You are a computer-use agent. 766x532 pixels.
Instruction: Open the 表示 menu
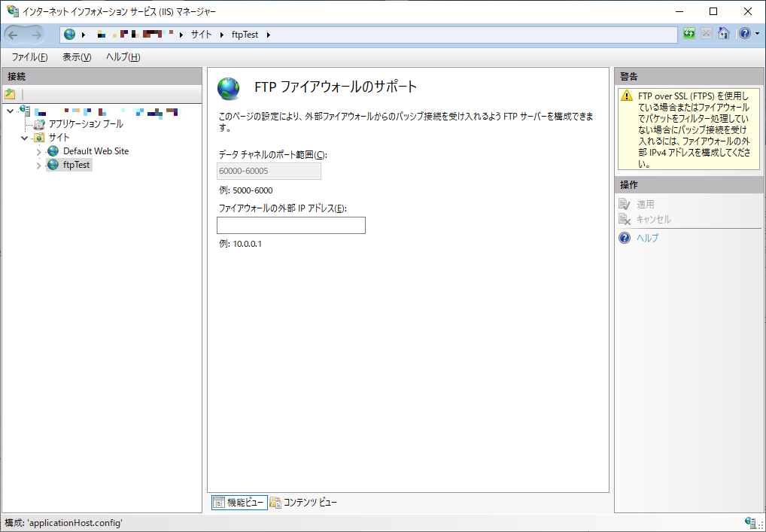75,56
